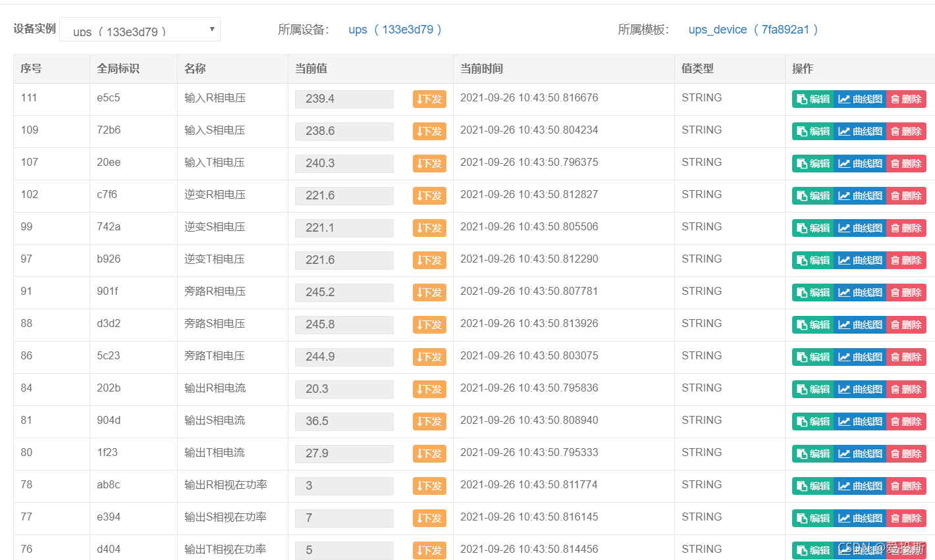Select the 245.8 value field
Image resolution: width=935 pixels, height=560 pixels.
(344, 324)
